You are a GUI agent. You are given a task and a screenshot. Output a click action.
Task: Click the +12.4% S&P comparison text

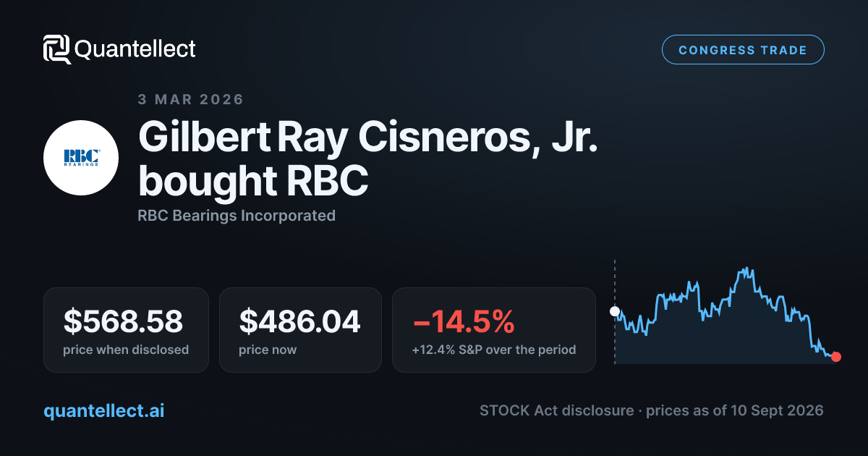click(x=494, y=350)
